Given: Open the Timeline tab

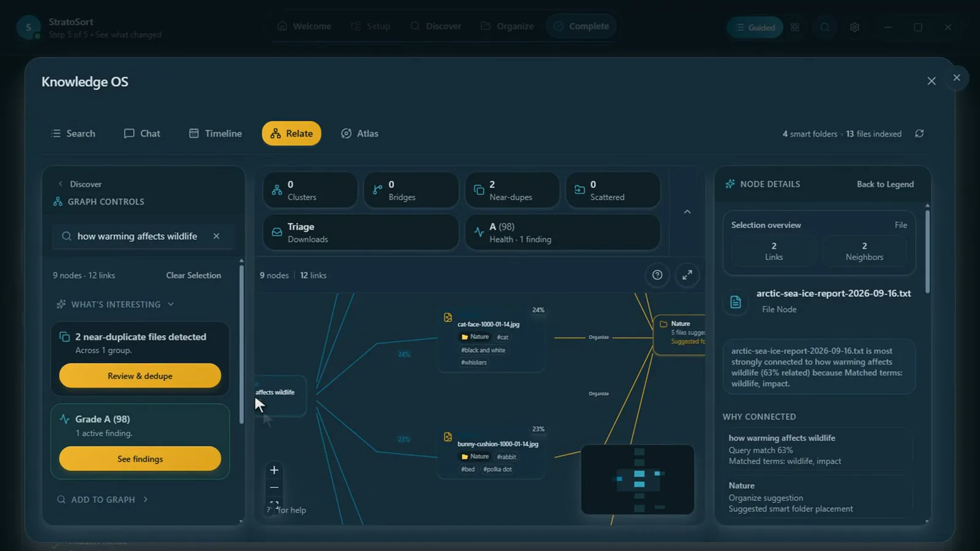Looking at the screenshot, I should (x=215, y=133).
